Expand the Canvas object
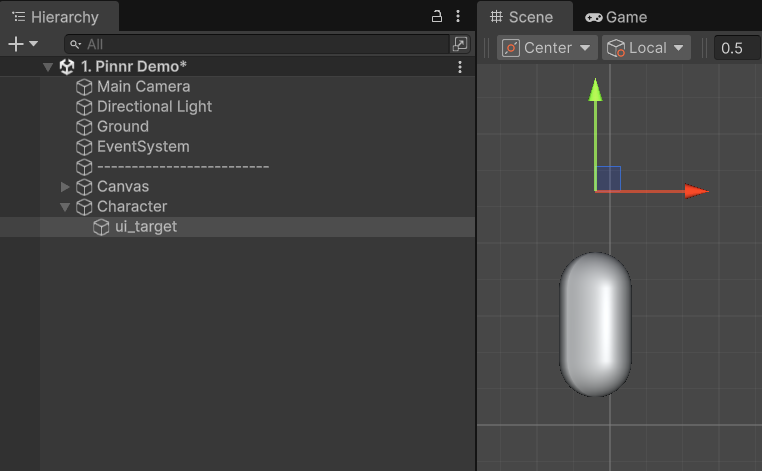The width and height of the screenshot is (762, 471). pos(66,187)
